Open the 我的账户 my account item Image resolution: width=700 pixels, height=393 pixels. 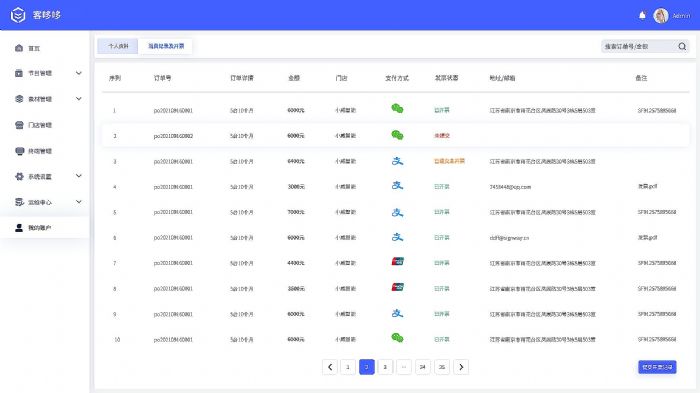(40, 228)
